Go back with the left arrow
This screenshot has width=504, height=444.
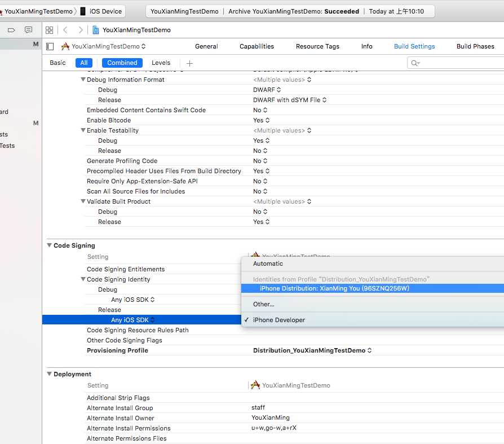(65, 30)
